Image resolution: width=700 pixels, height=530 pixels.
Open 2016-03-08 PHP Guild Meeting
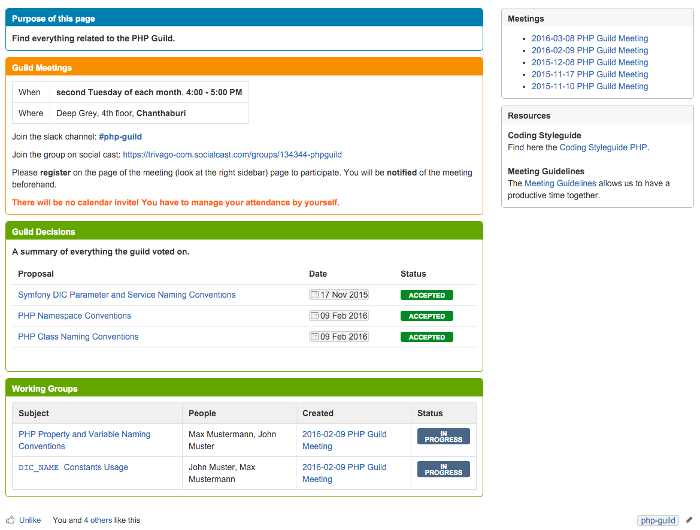click(x=589, y=38)
